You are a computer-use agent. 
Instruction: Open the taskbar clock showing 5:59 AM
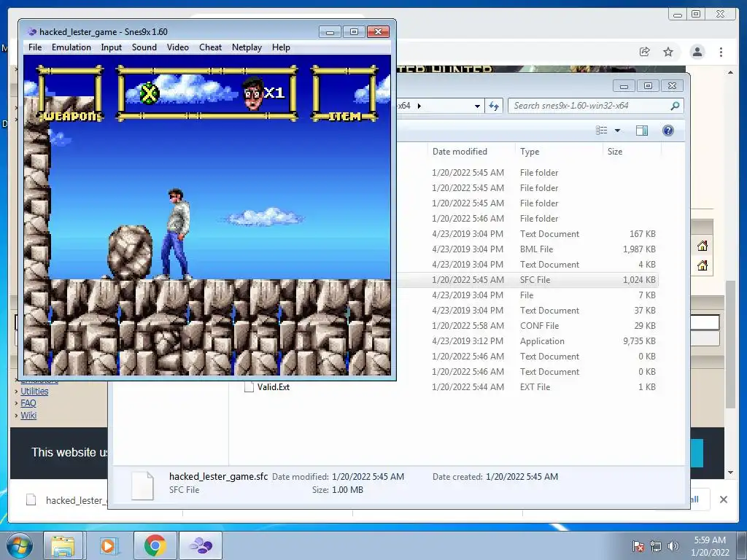pyautogui.click(x=710, y=546)
